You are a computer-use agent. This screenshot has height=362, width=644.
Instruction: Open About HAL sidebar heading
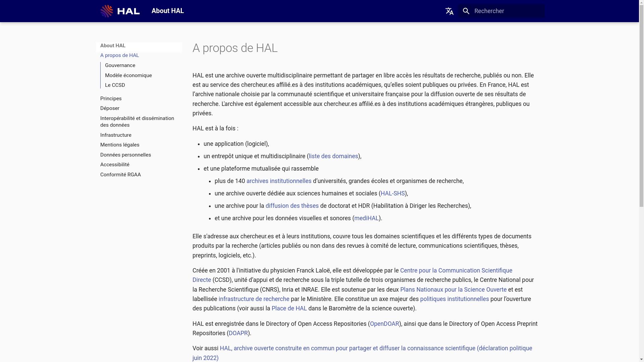click(x=113, y=46)
